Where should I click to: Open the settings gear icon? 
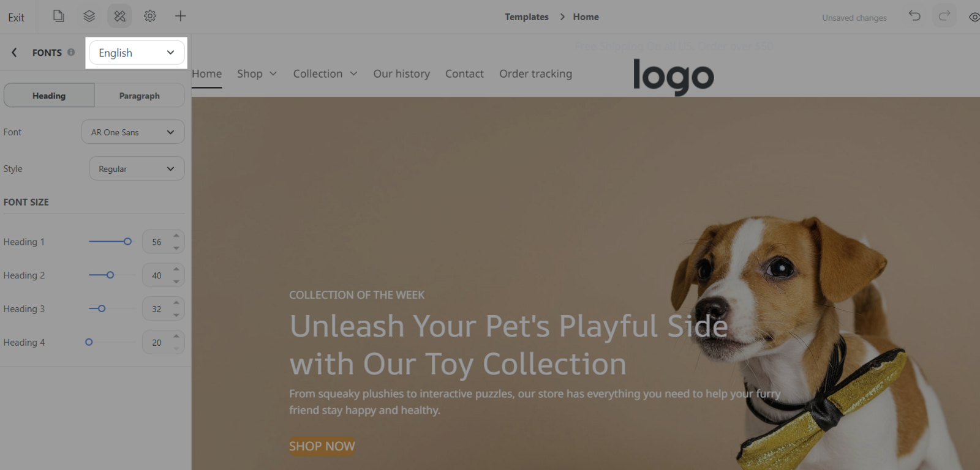(150, 16)
